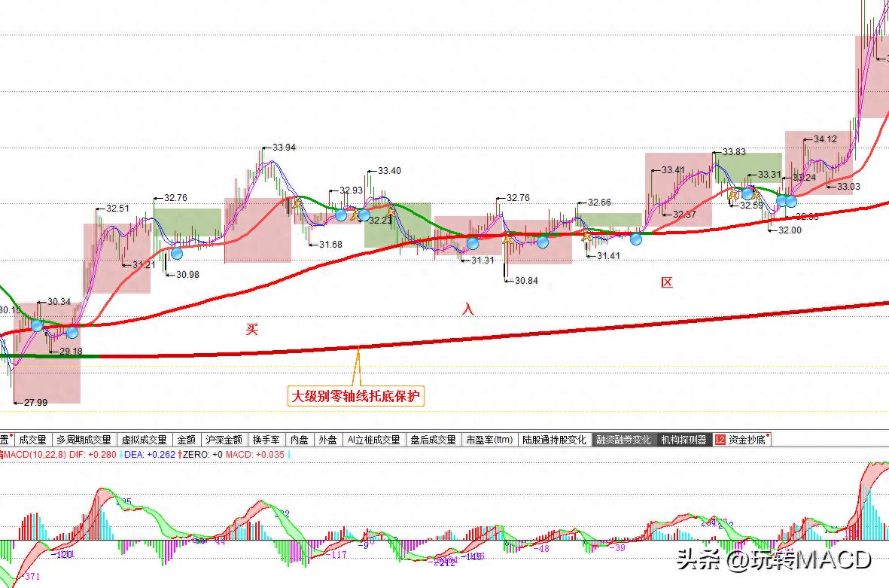Select the 融资融券变化 tab
Viewport: 889px width, 588px height.
[x=623, y=440]
